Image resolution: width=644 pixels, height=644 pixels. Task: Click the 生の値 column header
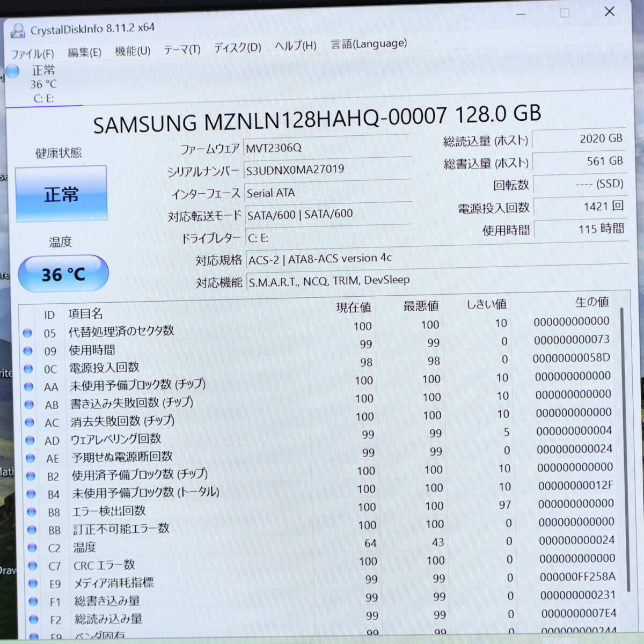[592, 302]
